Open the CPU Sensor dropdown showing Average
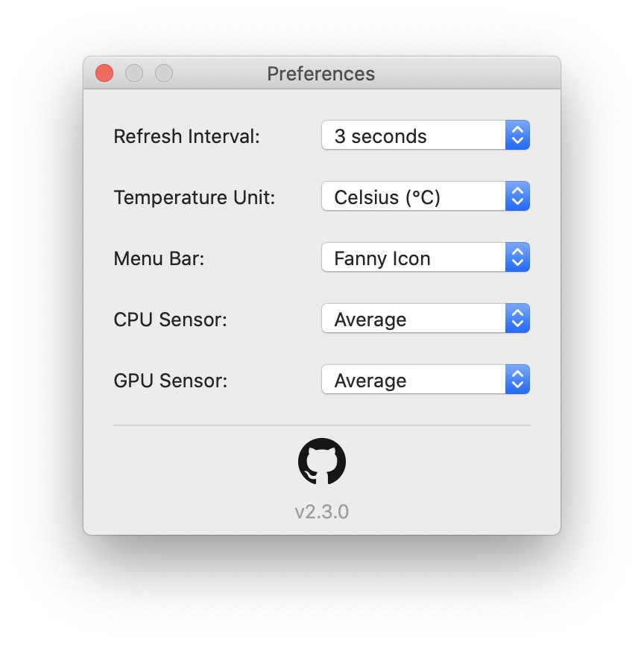644x645 pixels. tap(414, 320)
